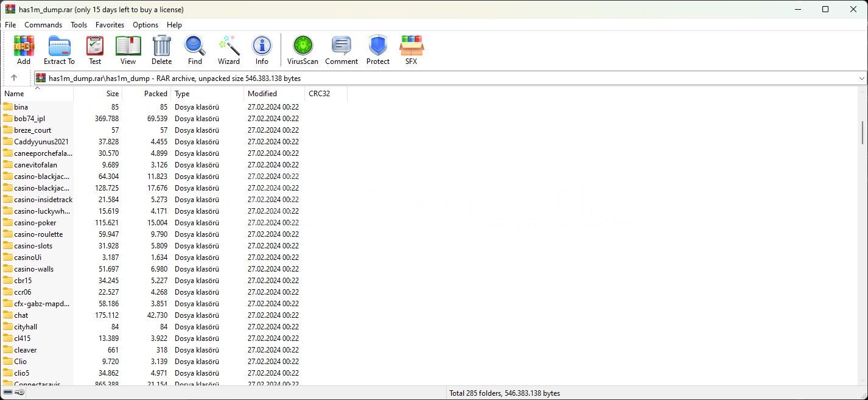Launch the Wizard tool
This screenshot has width=868, height=400.
[229, 49]
